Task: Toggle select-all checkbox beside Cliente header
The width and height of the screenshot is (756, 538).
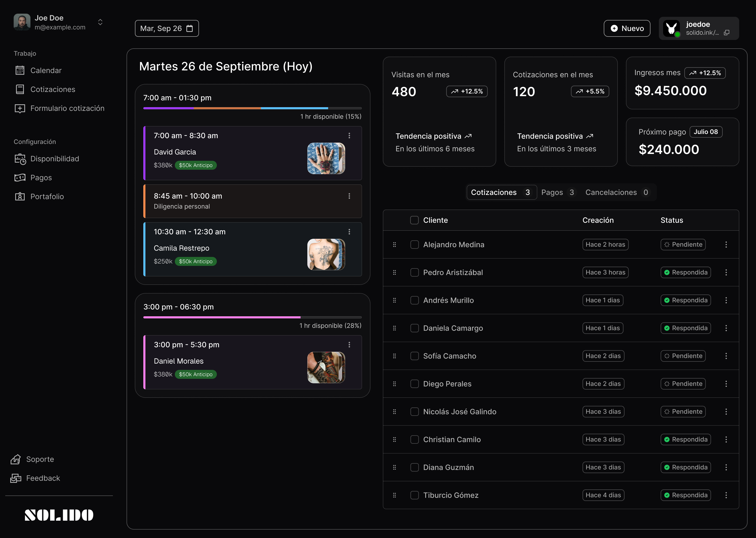Action: [x=414, y=220]
